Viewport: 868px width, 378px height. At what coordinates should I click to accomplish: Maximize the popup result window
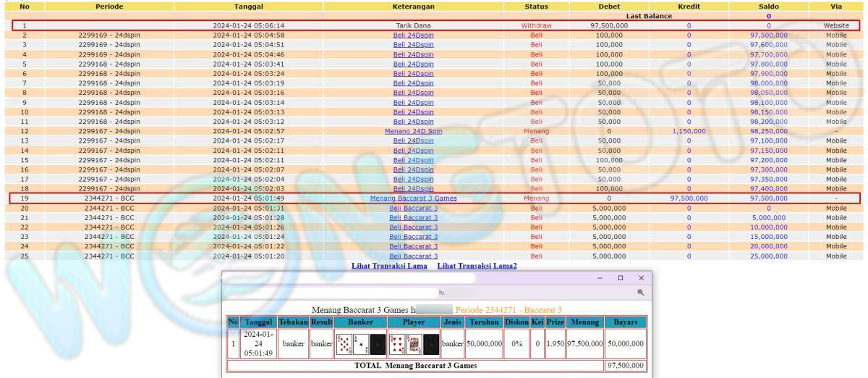[x=620, y=278]
